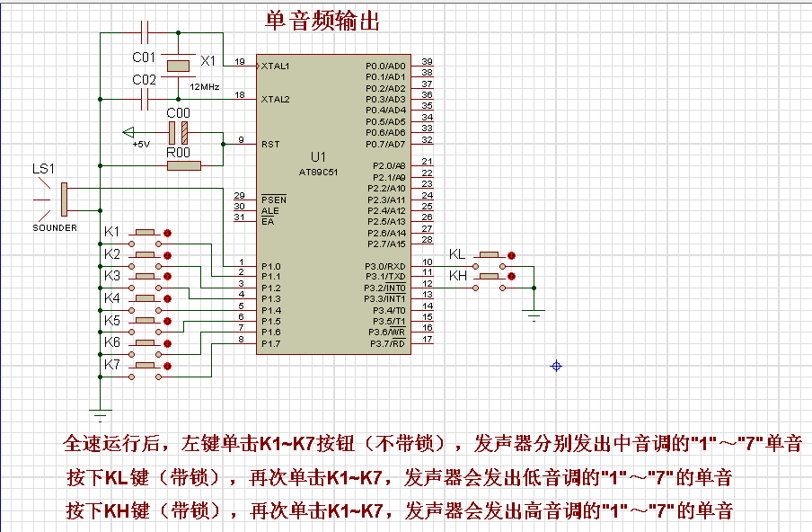The width and height of the screenshot is (812, 532).
Task: Push the K5 button cap
Action: point(145,321)
